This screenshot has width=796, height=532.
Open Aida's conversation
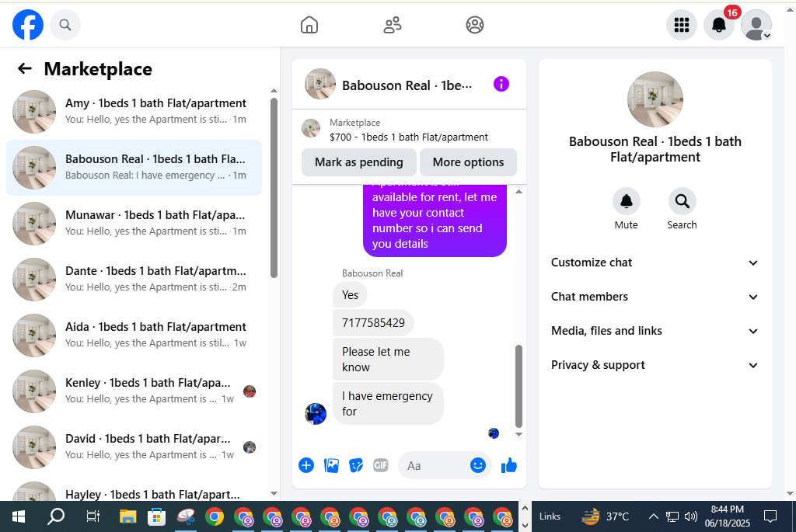pyautogui.click(x=134, y=336)
